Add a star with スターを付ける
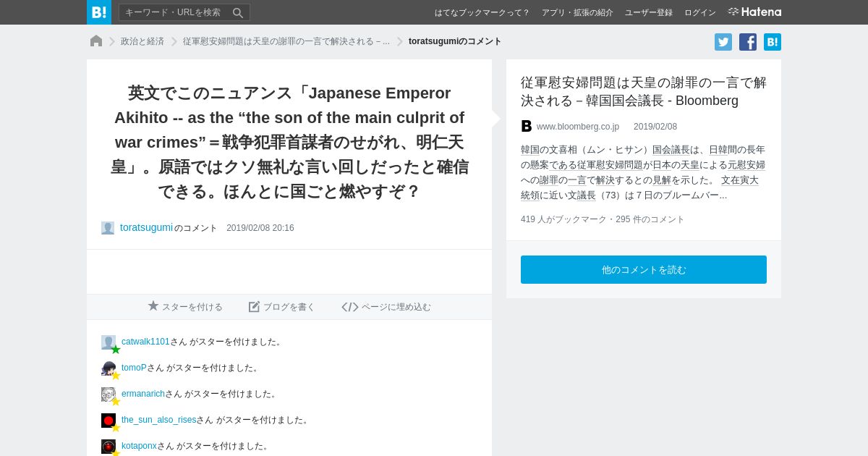The image size is (868, 456). click(185, 307)
